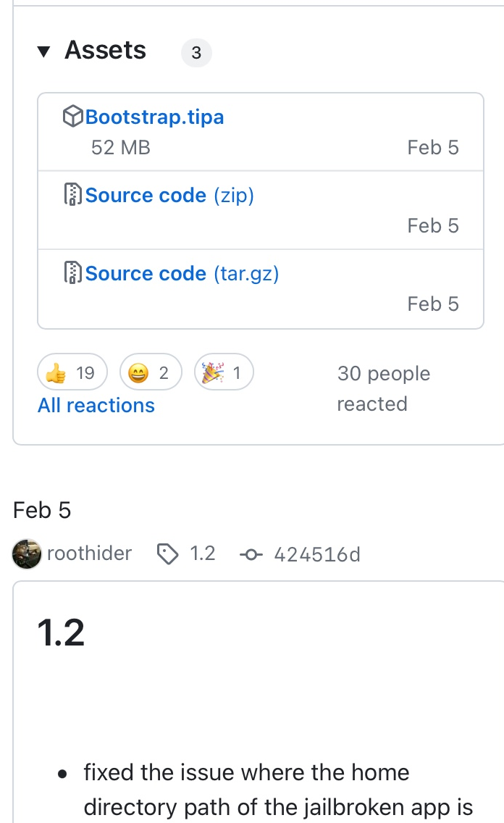504x823 pixels.
Task: Open roothider user profile name
Action: [89, 553]
